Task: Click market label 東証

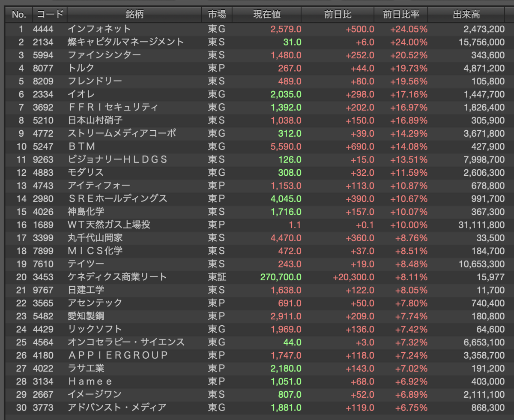Action: 217,277
